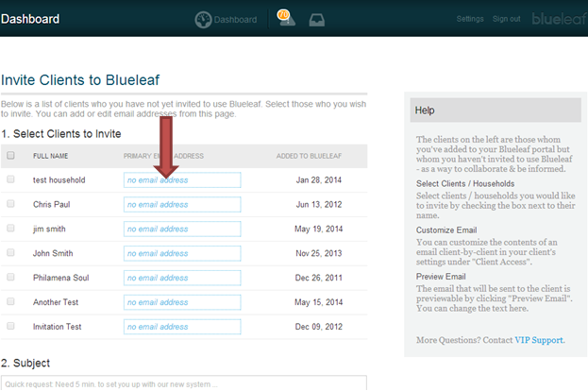Click the date 'Nov 25, 2013'
The image size is (588, 391).
coord(319,253)
